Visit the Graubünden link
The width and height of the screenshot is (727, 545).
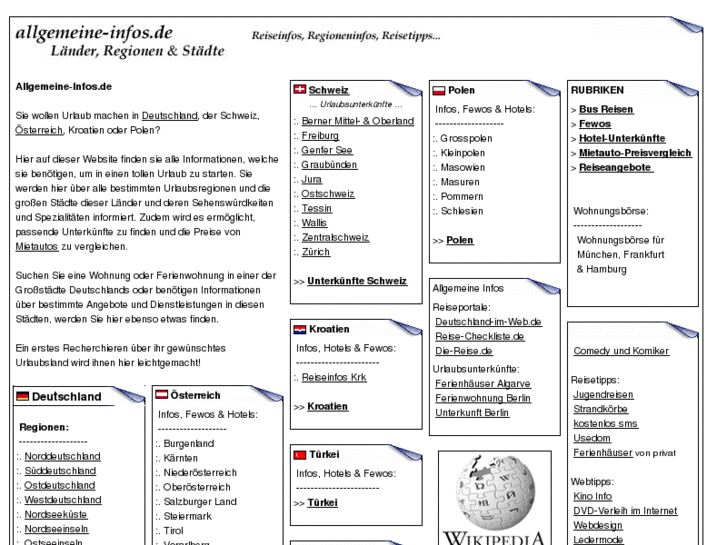coord(329,165)
